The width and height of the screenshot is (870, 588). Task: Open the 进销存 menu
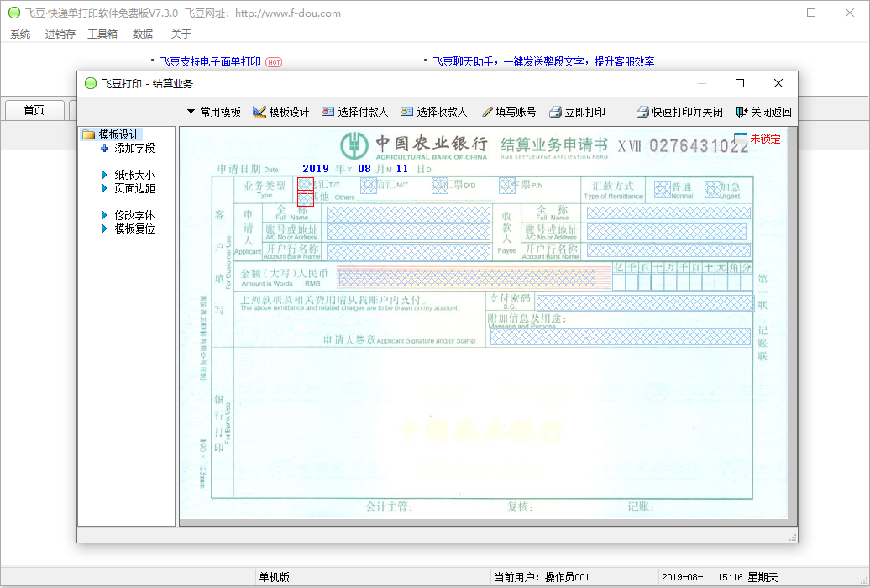pyautogui.click(x=60, y=34)
